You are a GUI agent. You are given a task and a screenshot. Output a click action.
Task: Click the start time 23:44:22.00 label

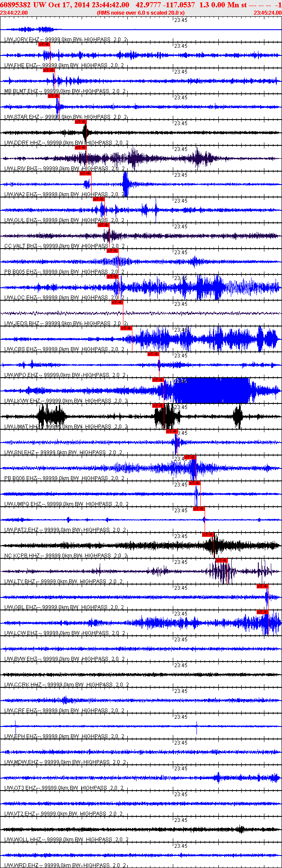click(x=14, y=13)
